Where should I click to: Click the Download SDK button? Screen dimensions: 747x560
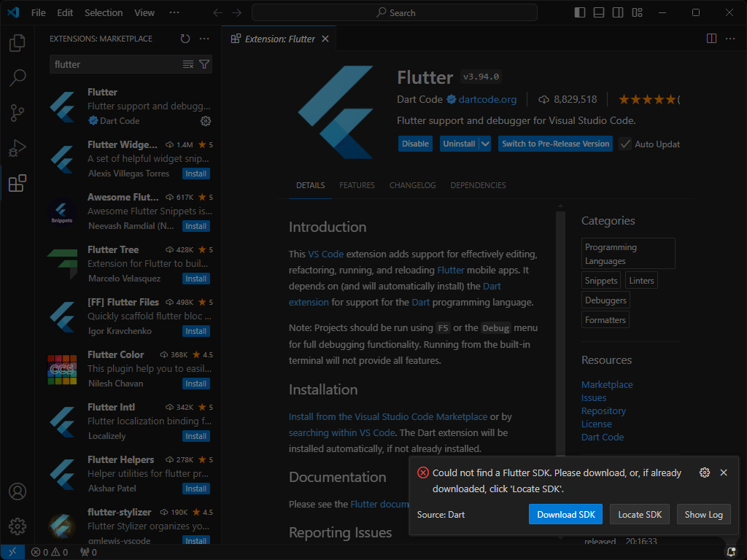(565, 514)
